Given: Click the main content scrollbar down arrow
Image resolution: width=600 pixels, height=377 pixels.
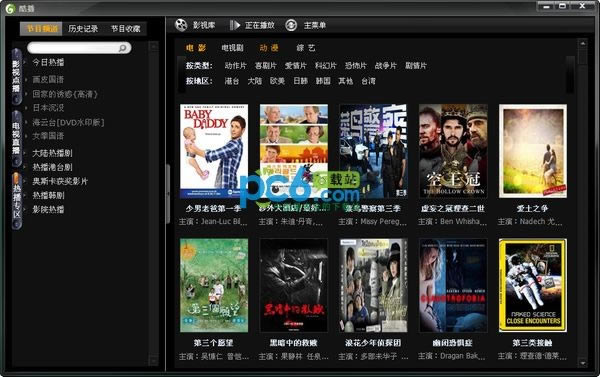Looking at the screenshot, I should point(583,363).
